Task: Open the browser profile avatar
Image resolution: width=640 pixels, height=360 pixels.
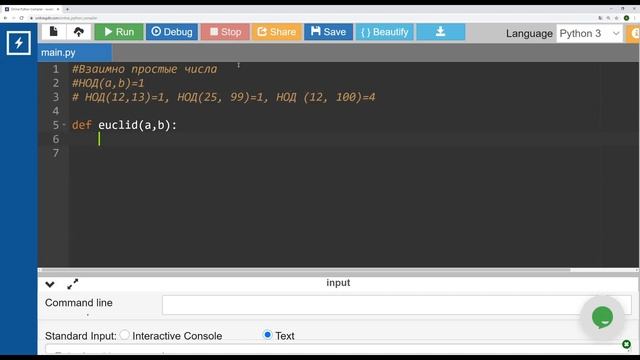Action: [x=627, y=18]
